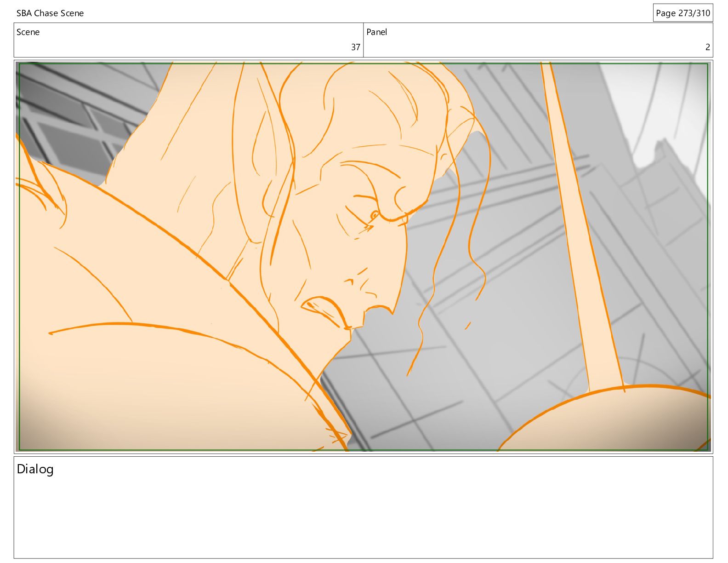Image resolution: width=728 pixels, height=563 pixels.
Task: Click the 'Scene' field label
Action: (28, 32)
